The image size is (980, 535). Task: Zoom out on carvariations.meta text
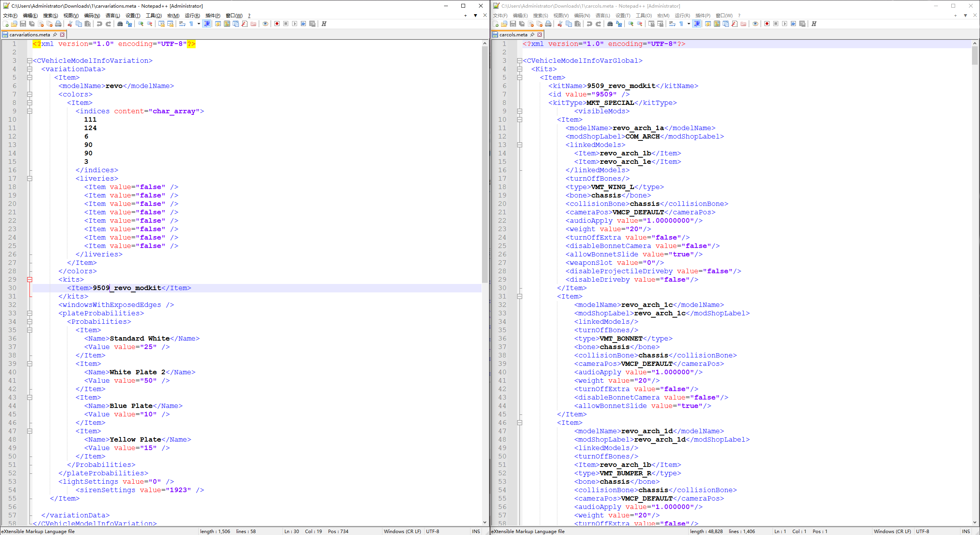150,24
